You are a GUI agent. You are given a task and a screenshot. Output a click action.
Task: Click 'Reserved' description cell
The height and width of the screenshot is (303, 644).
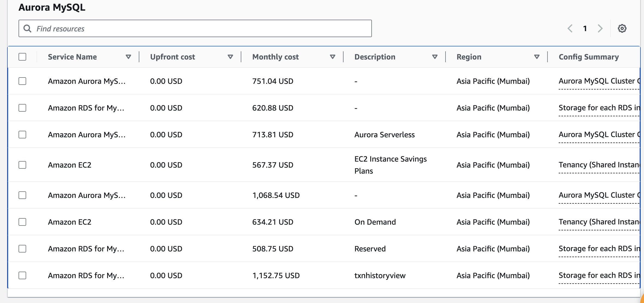click(370, 249)
